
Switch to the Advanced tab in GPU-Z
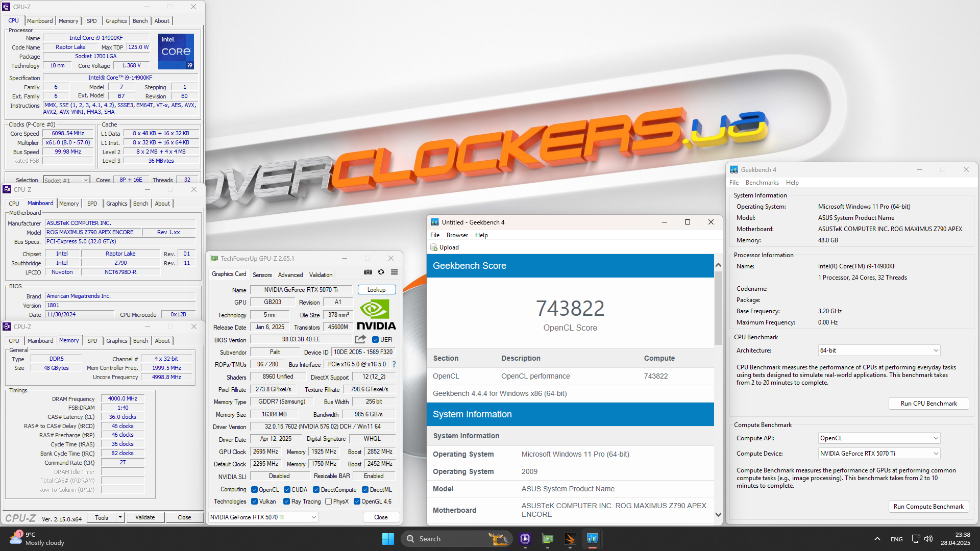tap(290, 275)
